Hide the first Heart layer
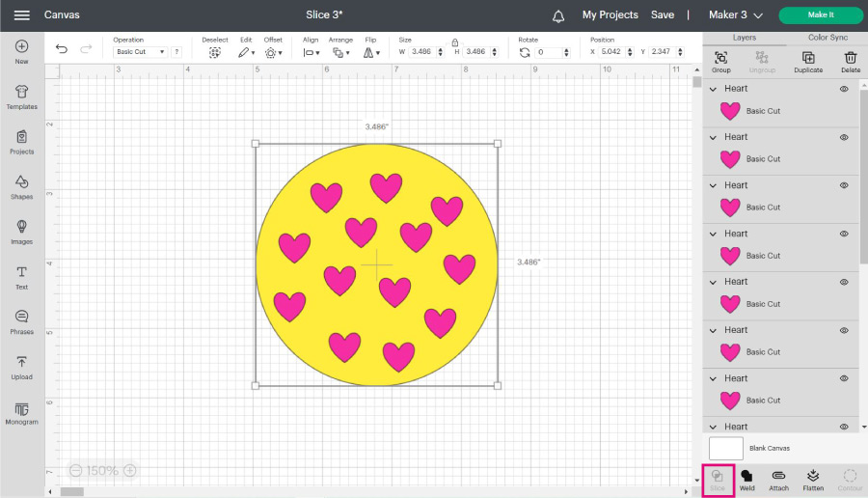Image resolution: width=868 pixels, height=498 pixels. point(844,89)
